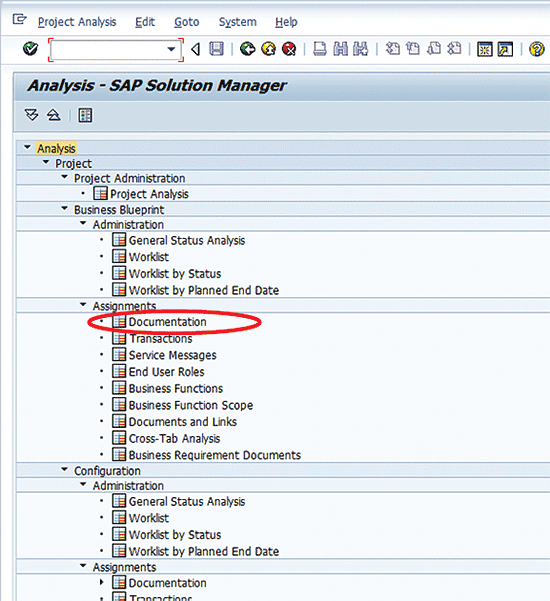Collapse the Project Administration node
Viewport: 550px width, 601px height.
pos(65,177)
